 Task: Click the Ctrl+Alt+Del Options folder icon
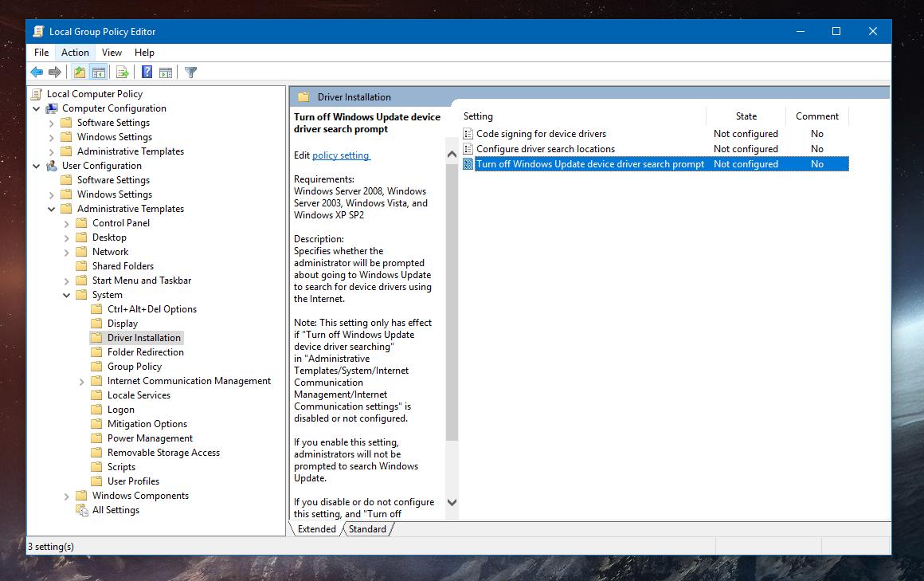[96, 309]
